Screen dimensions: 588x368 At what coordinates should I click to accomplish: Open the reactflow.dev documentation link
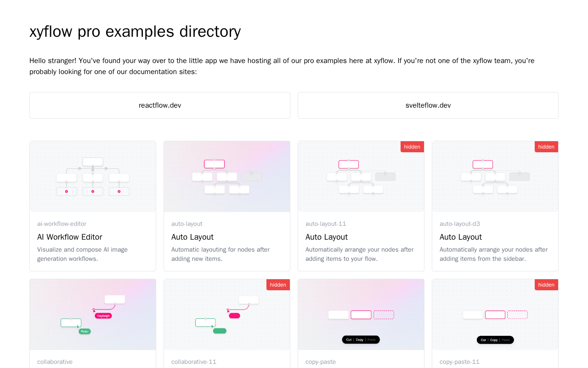point(160,105)
